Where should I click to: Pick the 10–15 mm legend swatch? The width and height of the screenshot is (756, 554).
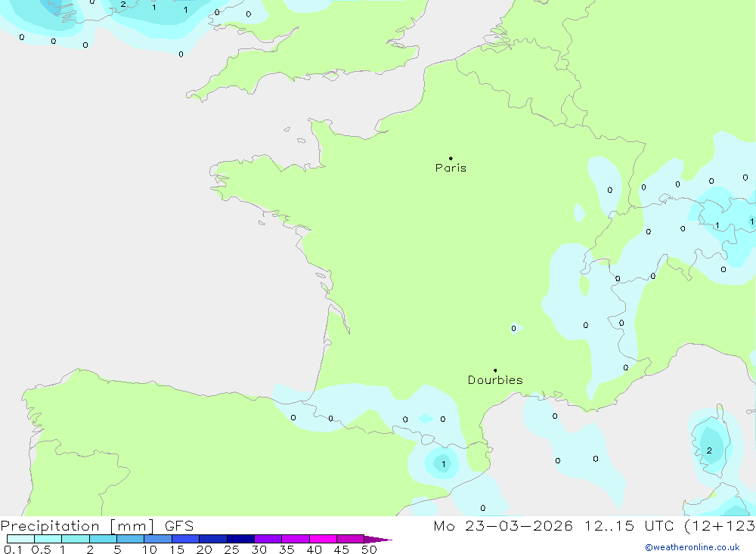pos(158,539)
